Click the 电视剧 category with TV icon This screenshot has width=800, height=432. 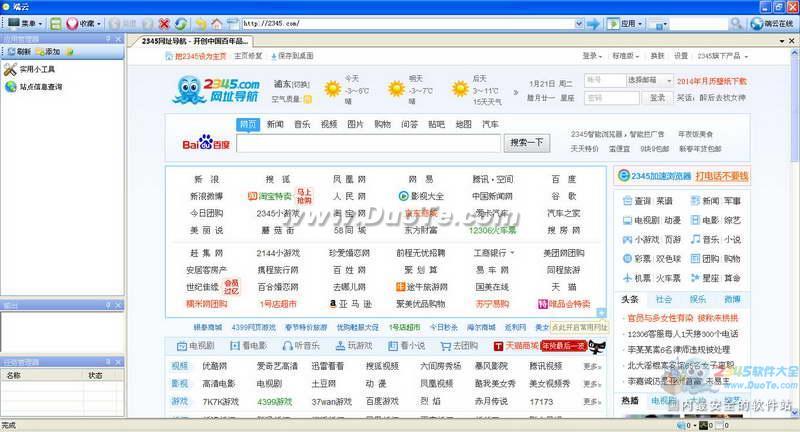[x=195, y=346]
